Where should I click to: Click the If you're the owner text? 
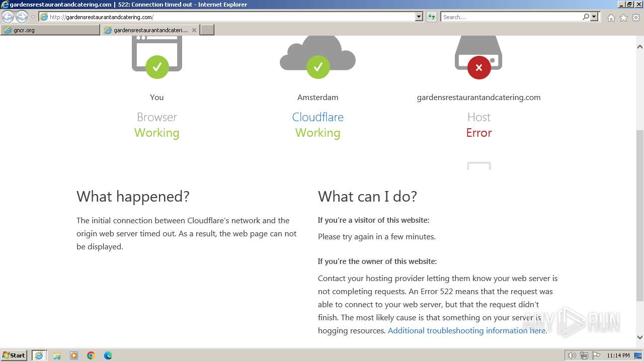(377, 261)
